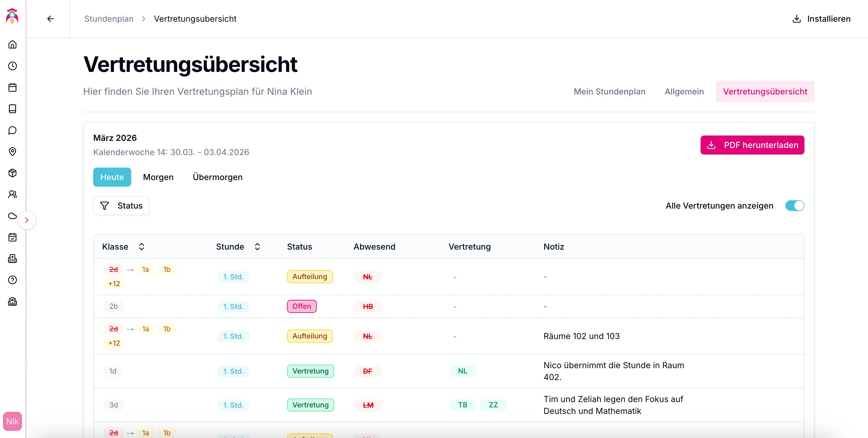The image size is (868, 438).
Task: Click the Installieren button
Action: [x=821, y=19]
